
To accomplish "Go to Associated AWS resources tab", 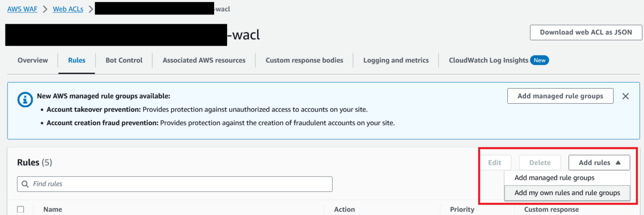I will [x=204, y=60].
